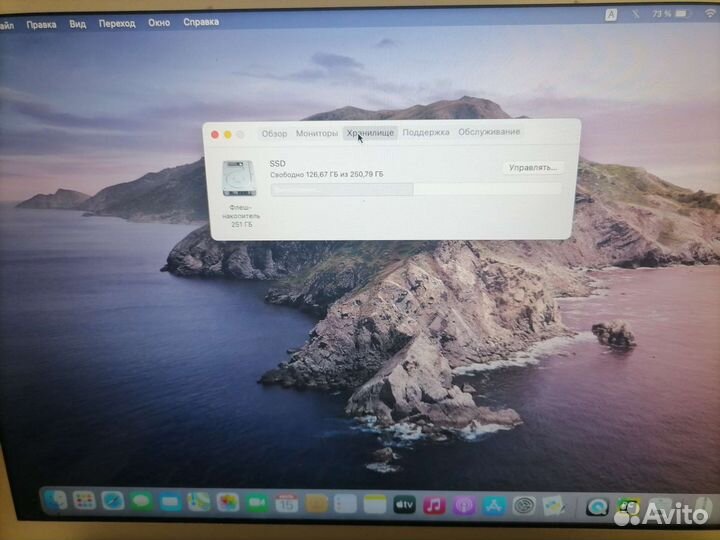
Task: Close the About This Mac window
Action: (x=215, y=135)
